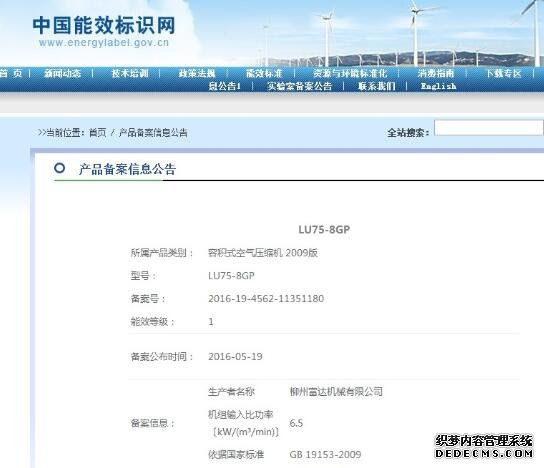Click the 备案信息 label
The image size is (544, 468).
point(152,423)
